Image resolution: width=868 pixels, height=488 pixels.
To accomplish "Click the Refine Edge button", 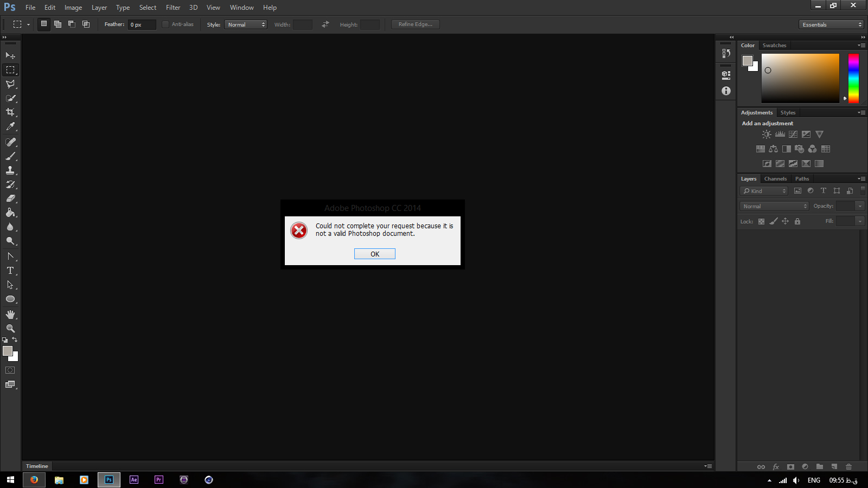I will pos(416,24).
